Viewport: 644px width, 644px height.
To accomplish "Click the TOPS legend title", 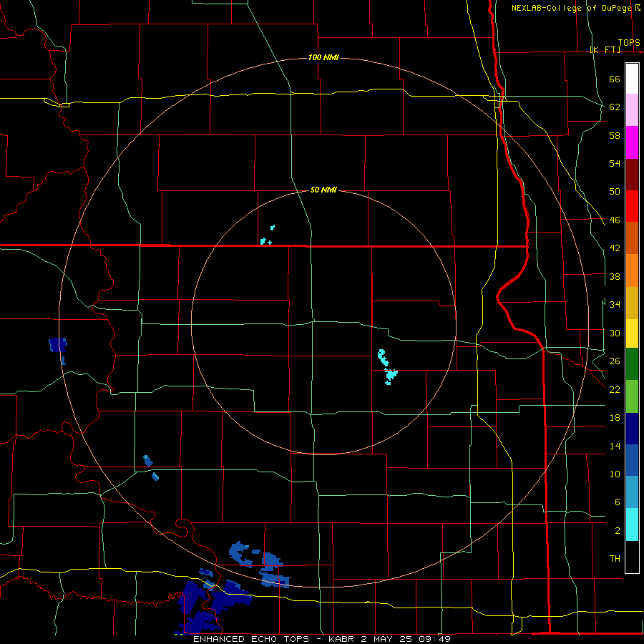I will [629, 43].
